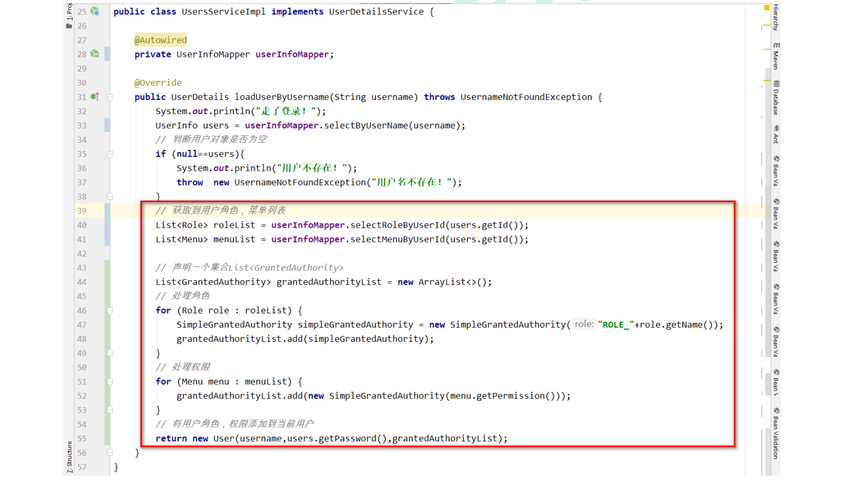
Task: Open the Database tool window tab
Action: point(776,98)
